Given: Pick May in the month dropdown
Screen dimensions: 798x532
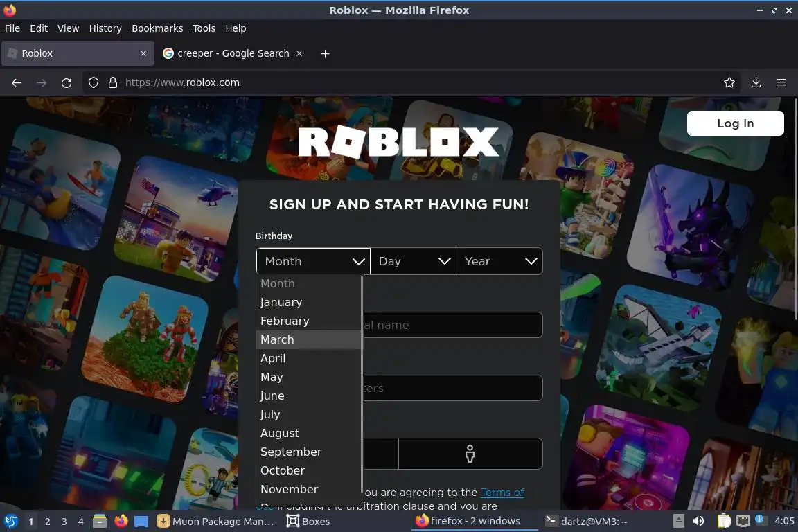Looking at the screenshot, I should [x=308, y=378].
